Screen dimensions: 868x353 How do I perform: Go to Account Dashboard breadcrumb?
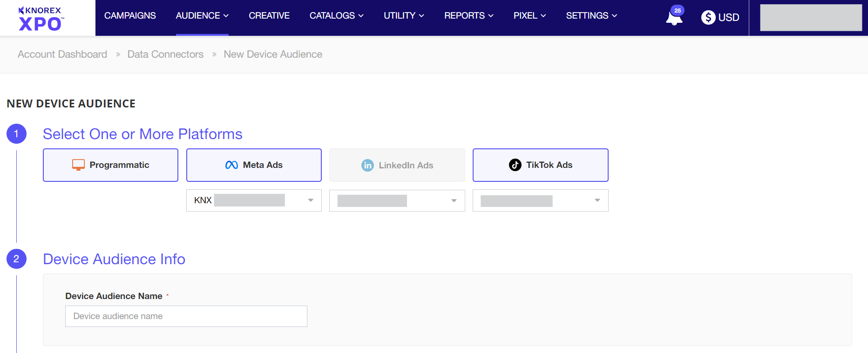click(x=62, y=54)
